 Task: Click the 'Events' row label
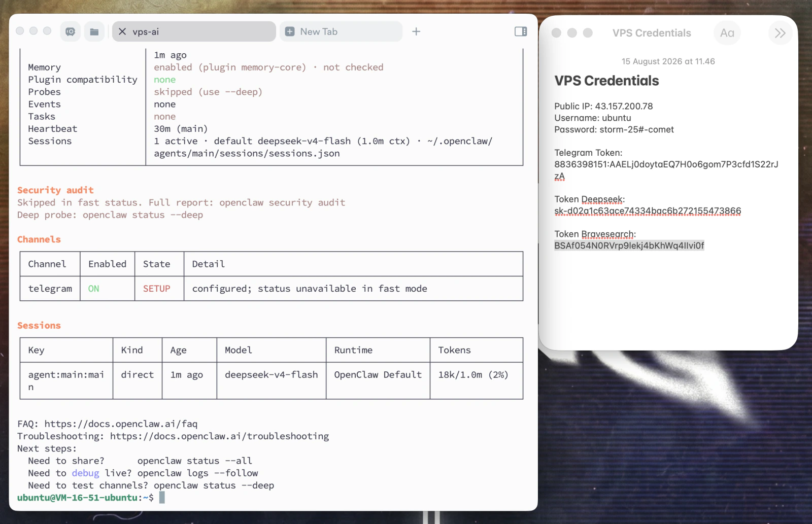click(45, 104)
